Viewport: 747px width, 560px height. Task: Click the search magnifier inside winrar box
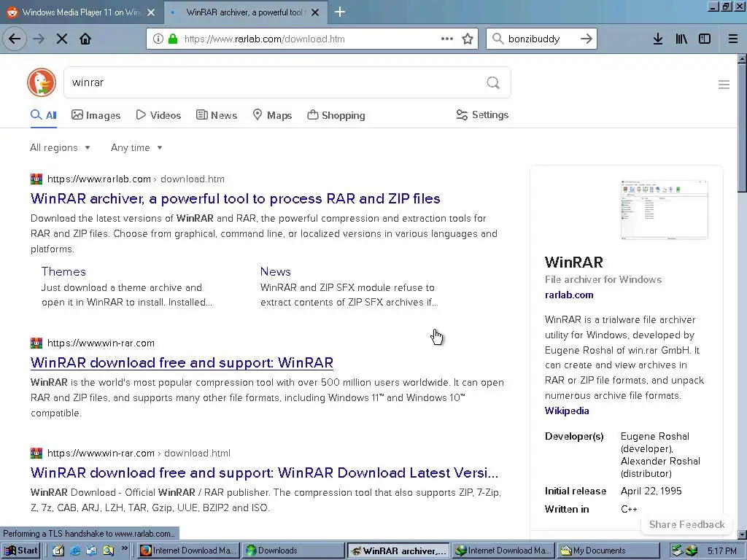(493, 83)
